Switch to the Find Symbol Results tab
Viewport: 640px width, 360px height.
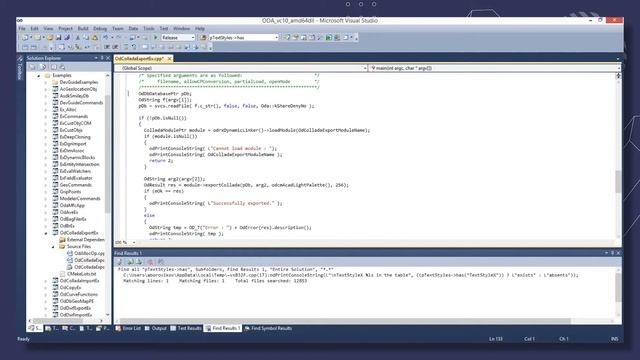[268, 328]
